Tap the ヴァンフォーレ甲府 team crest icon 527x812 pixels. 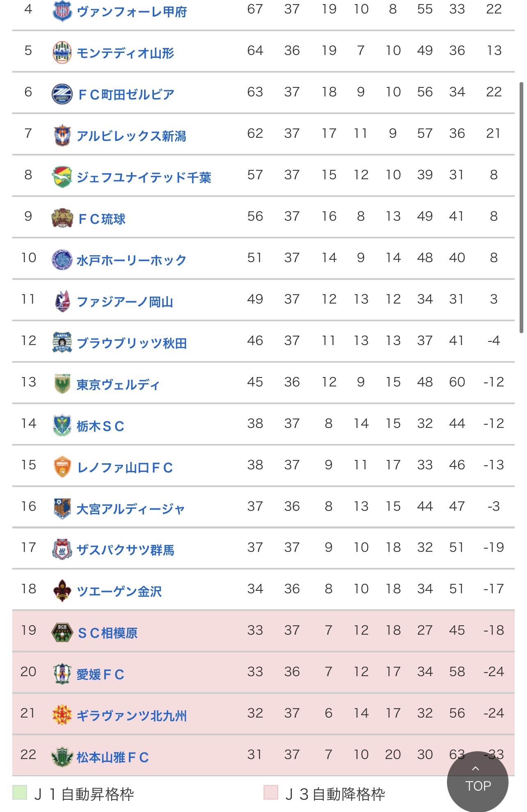point(62,11)
